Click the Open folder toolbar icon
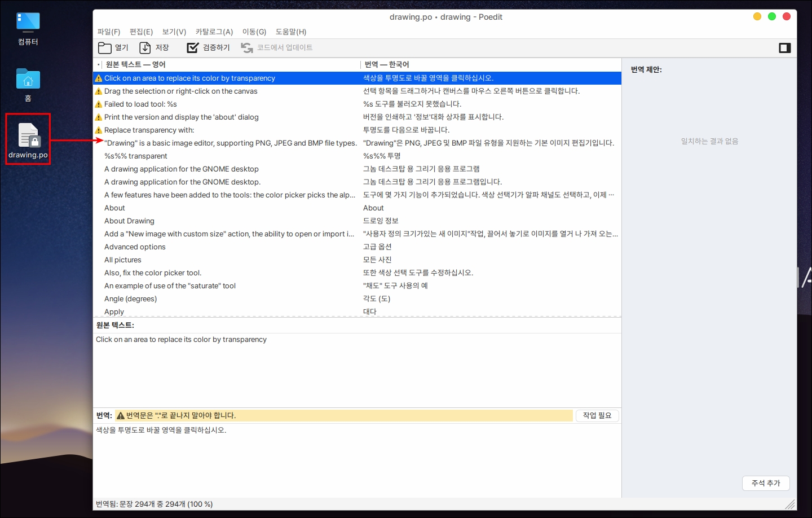This screenshot has width=812, height=518. (105, 48)
